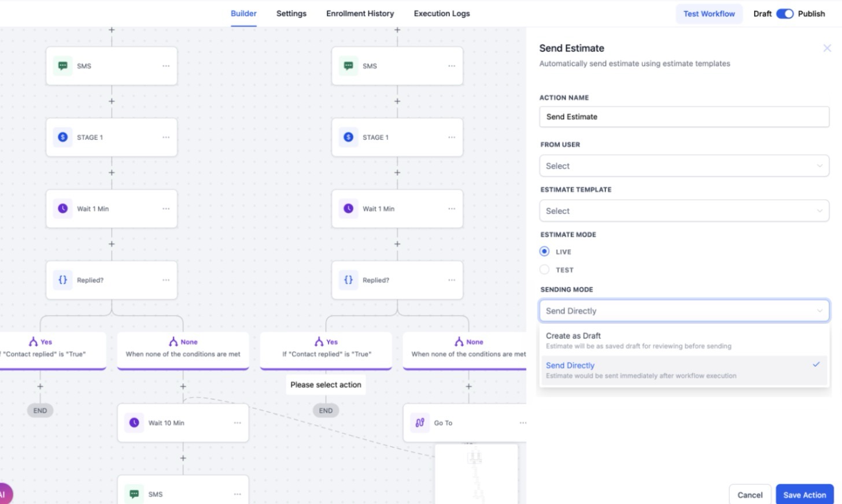Switch to the Enrollment History tab
The image size is (842, 504).
(360, 13)
